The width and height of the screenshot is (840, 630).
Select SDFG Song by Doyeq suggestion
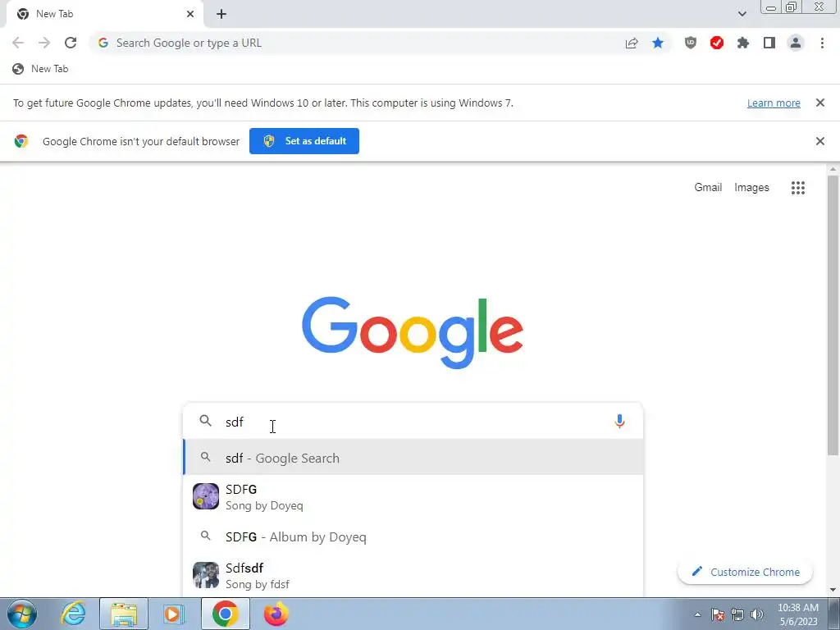[413, 496]
